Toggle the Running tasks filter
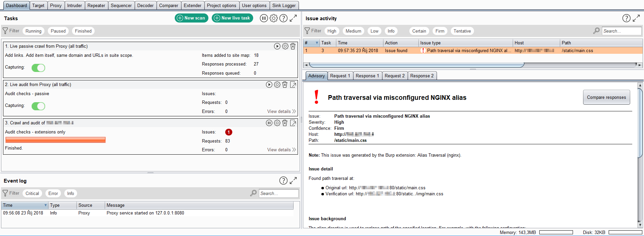 point(34,31)
